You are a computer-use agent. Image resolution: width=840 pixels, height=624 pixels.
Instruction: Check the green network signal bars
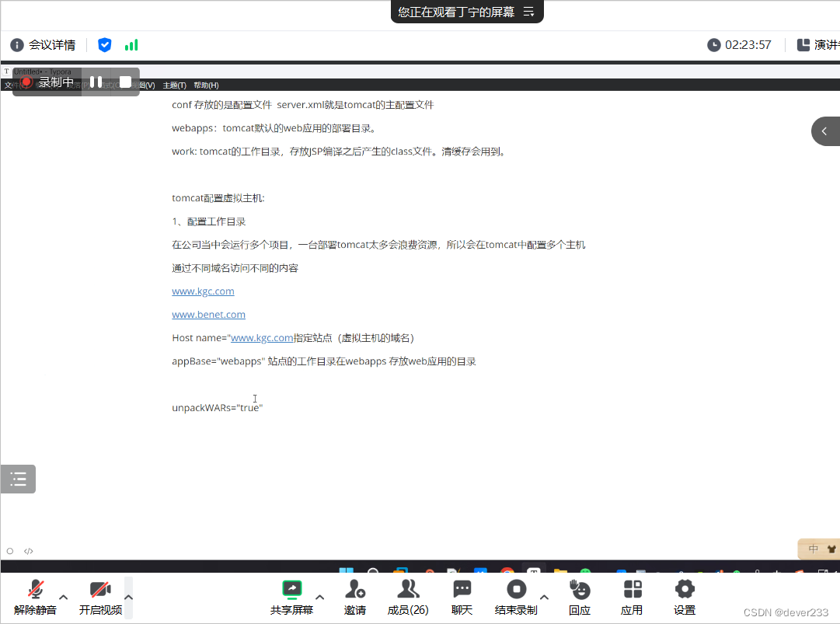131,45
